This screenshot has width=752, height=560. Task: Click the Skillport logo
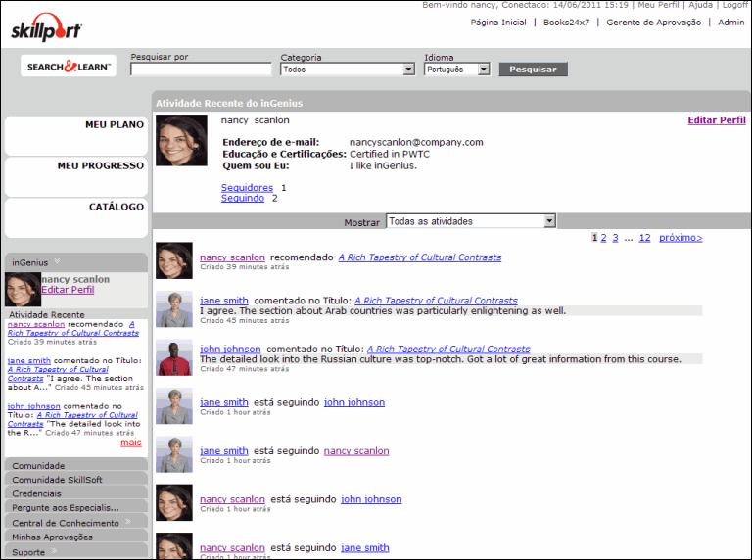point(47,27)
